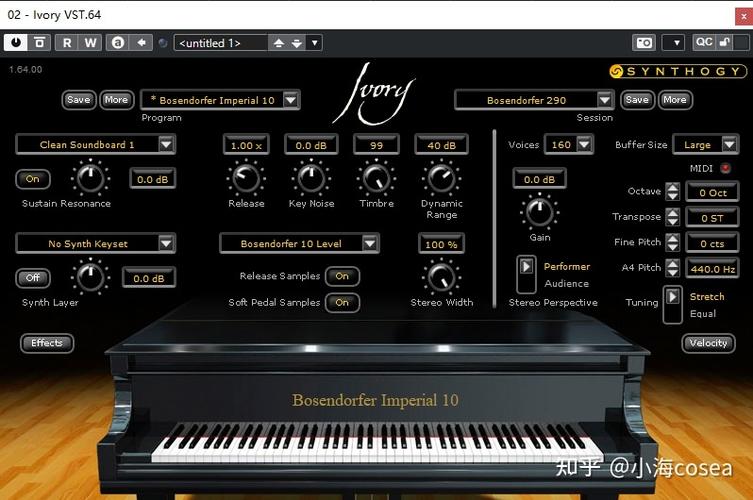Open the Voices 160 dropdown
The height and width of the screenshot is (500, 753).
(x=584, y=144)
